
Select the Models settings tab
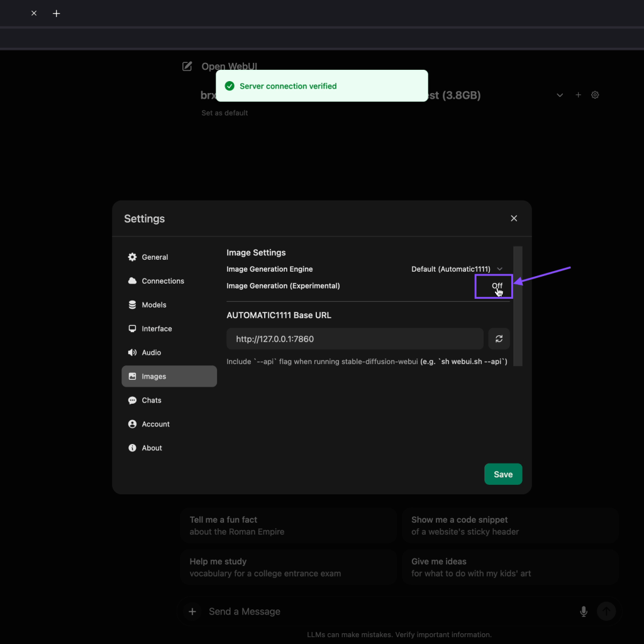tap(153, 305)
